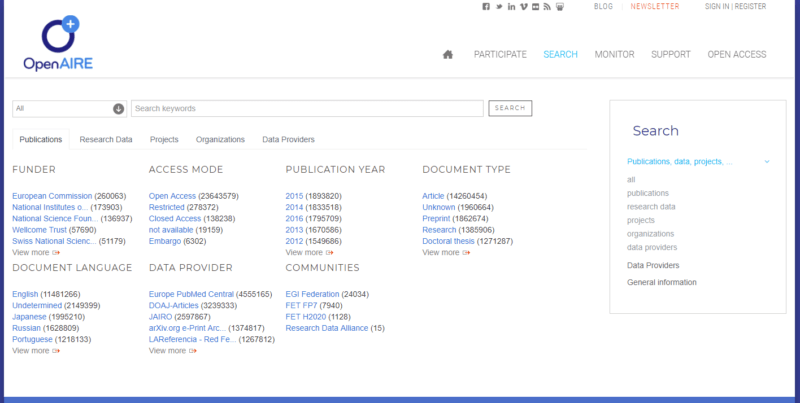800x403 pixels.
Task: Go to the Home icon in navigation
Action: [x=448, y=54]
